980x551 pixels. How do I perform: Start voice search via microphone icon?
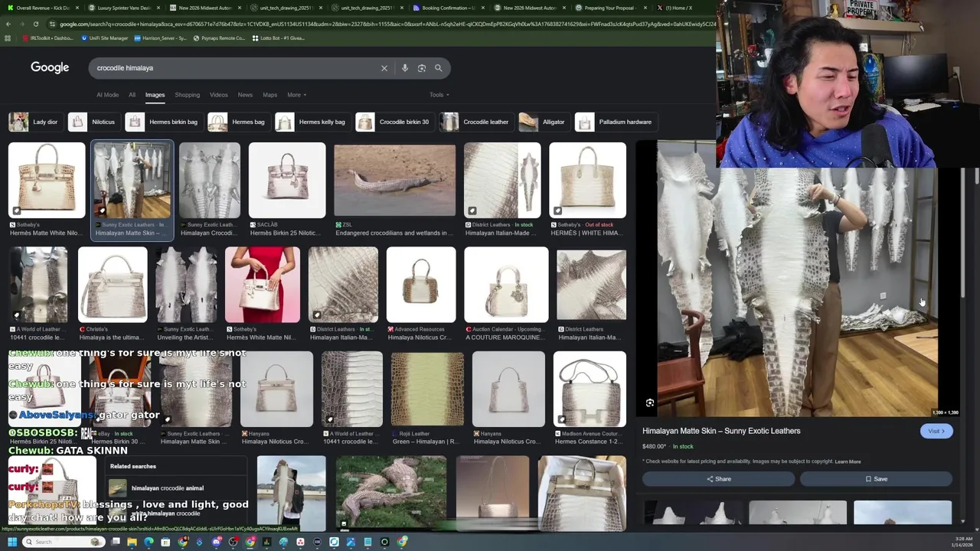pyautogui.click(x=405, y=68)
